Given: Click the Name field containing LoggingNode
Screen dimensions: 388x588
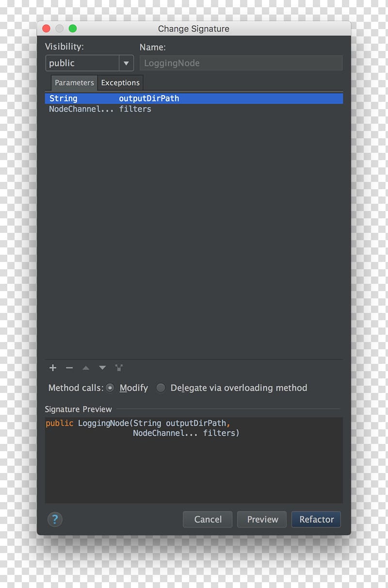Looking at the screenshot, I should (241, 63).
